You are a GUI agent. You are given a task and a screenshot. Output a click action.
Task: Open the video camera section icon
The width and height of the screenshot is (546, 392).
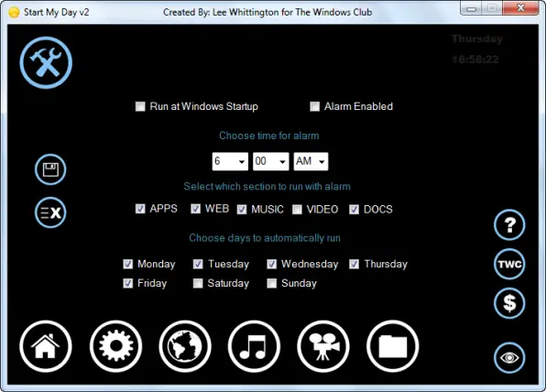coord(323,346)
